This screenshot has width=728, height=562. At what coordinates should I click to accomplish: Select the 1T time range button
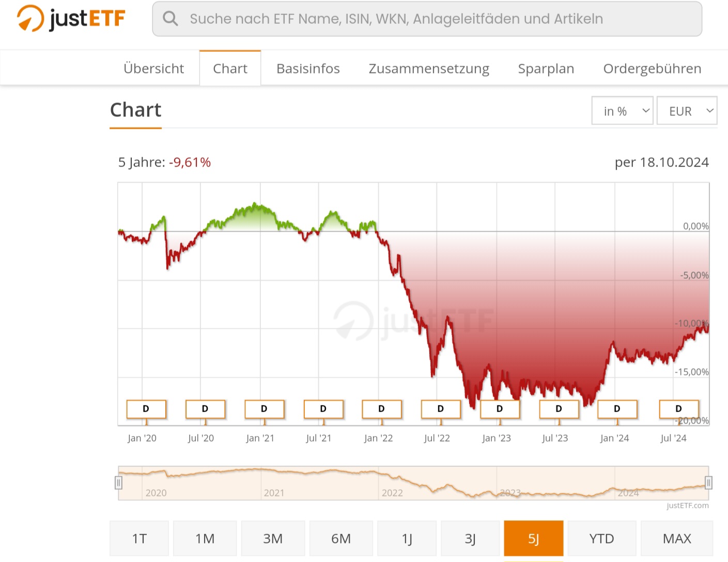(x=140, y=539)
